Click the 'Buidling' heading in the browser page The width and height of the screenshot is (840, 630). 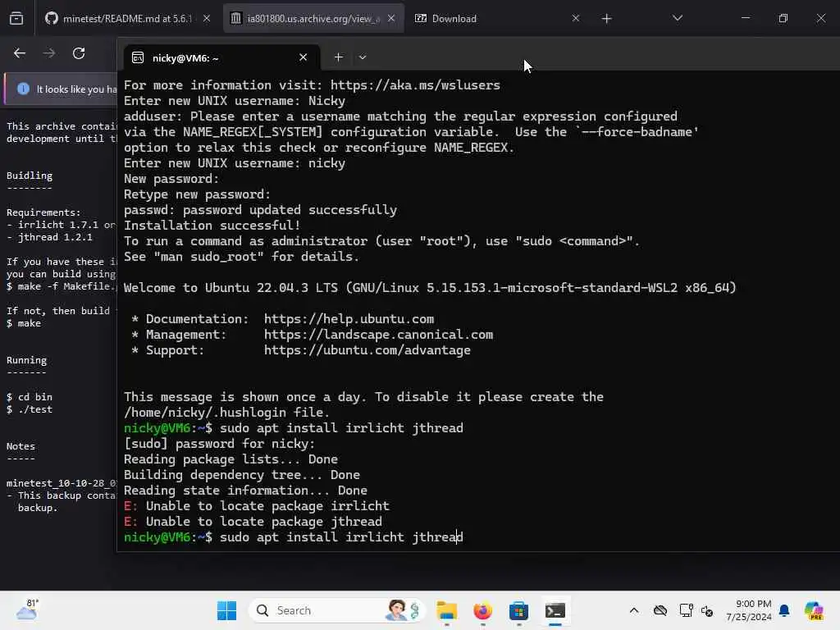(x=30, y=176)
